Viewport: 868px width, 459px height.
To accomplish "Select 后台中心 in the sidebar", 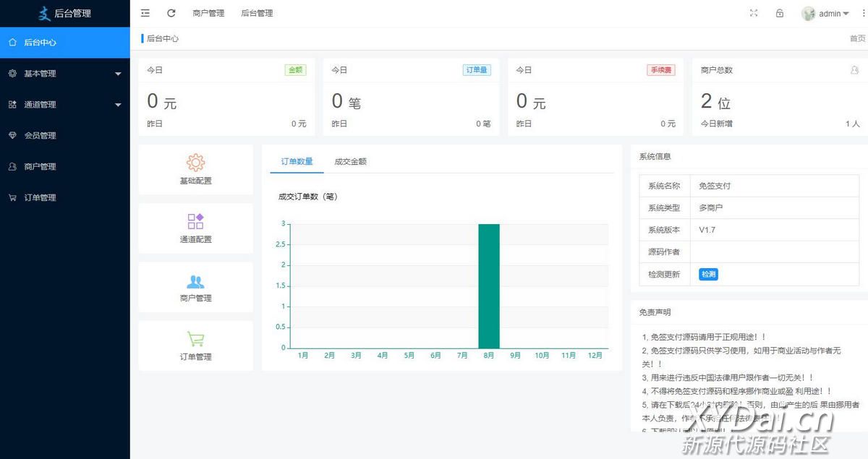I will pos(65,43).
